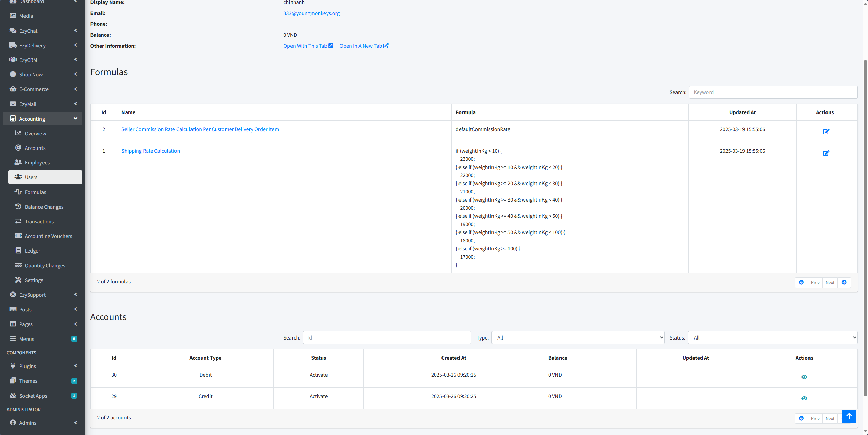Click the Accounting Vouchers ticket icon
Image resolution: width=868 pixels, height=435 pixels.
[x=18, y=236]
